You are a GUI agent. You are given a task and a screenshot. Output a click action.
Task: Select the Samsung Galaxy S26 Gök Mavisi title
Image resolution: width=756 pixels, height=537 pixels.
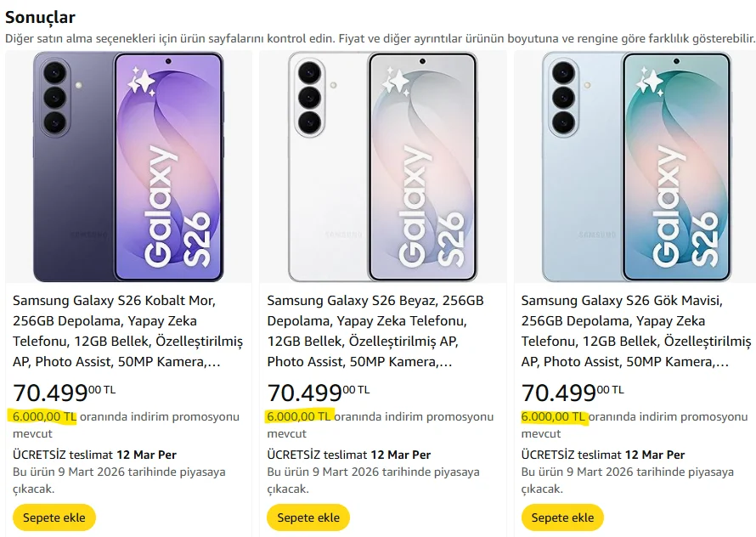click(635, 331)
